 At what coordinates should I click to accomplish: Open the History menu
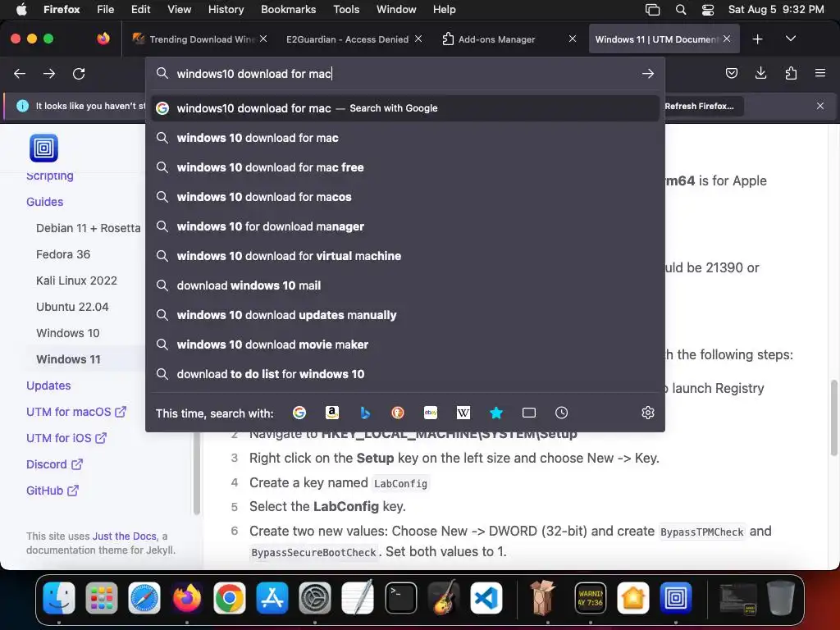(x=226, y=9)
